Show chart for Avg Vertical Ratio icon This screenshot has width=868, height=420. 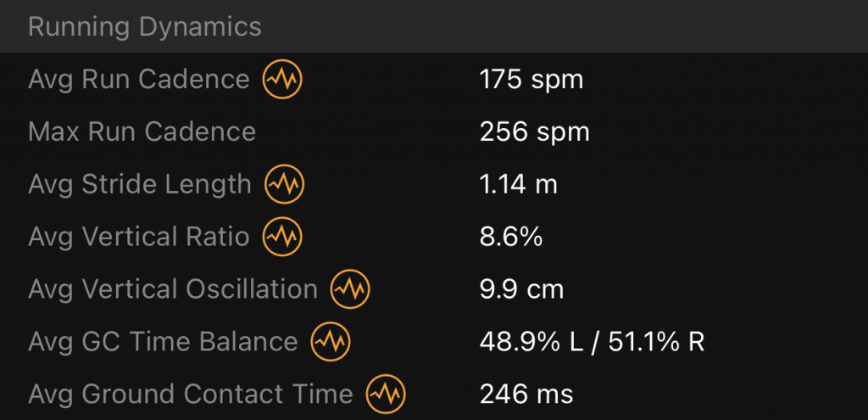(282, 237)
